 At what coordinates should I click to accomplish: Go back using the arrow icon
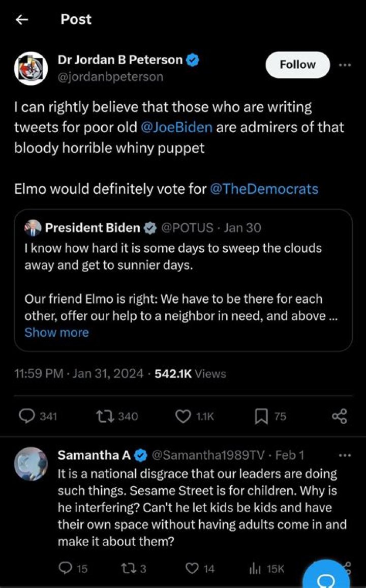21,20
